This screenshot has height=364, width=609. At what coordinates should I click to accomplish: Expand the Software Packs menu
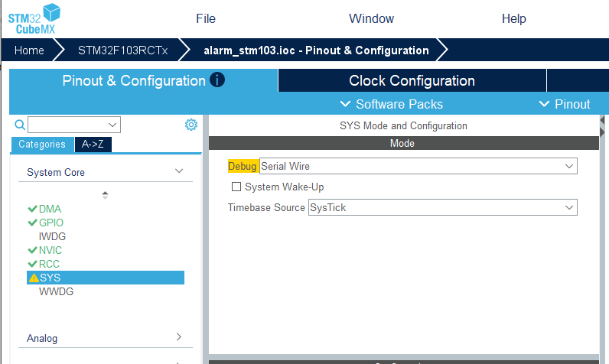[392, 104]
